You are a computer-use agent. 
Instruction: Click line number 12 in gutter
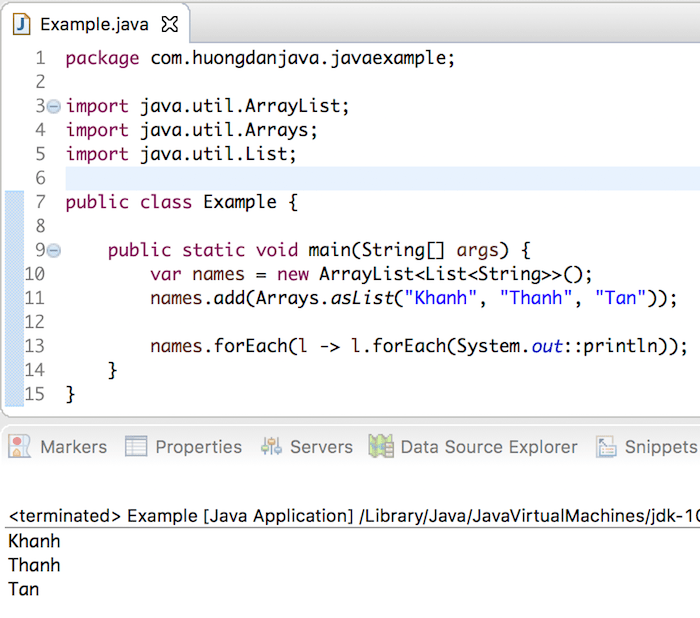(35, 322)
